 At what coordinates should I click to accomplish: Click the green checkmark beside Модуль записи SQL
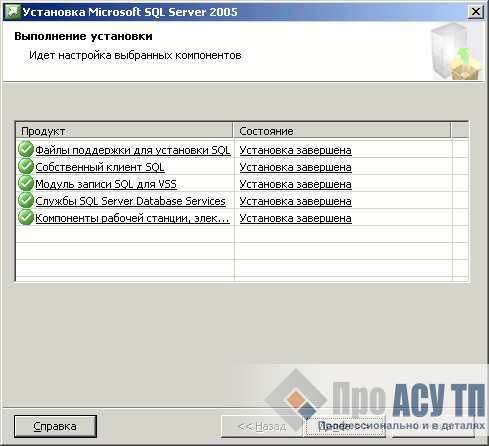click(x=26, y=183)
